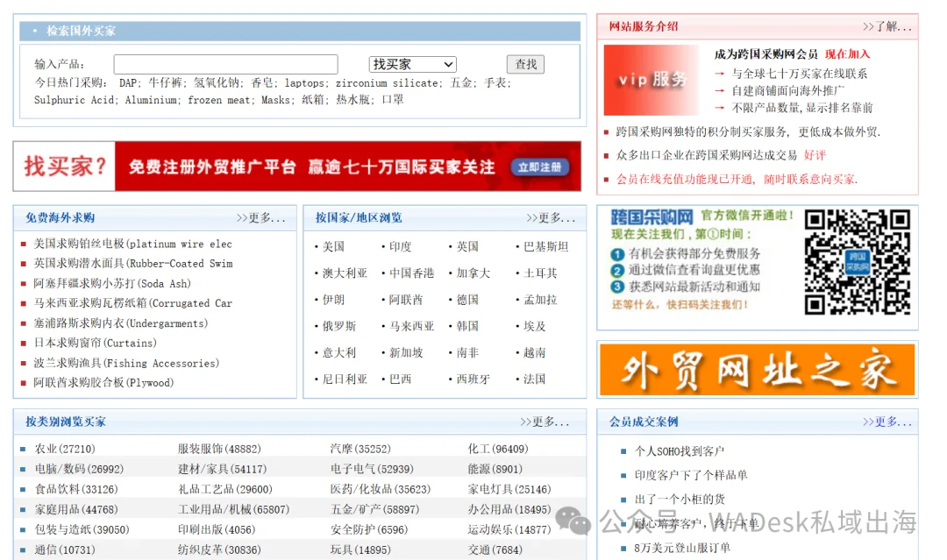Browse category 电子电气(52939)
This screenshot has width=947, height=560.
(x=372, y=469)
